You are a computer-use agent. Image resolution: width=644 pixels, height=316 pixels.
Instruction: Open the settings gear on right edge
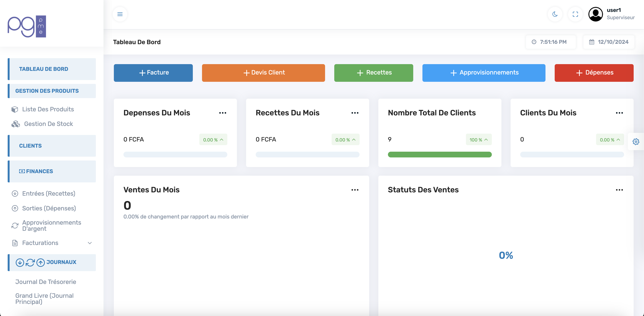[x=636, y=142]
